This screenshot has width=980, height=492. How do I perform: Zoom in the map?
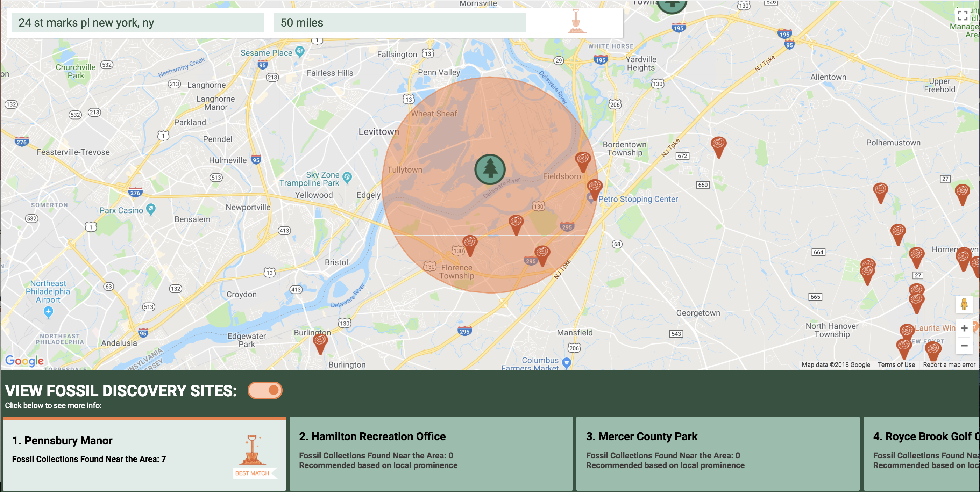click(964, 328)
